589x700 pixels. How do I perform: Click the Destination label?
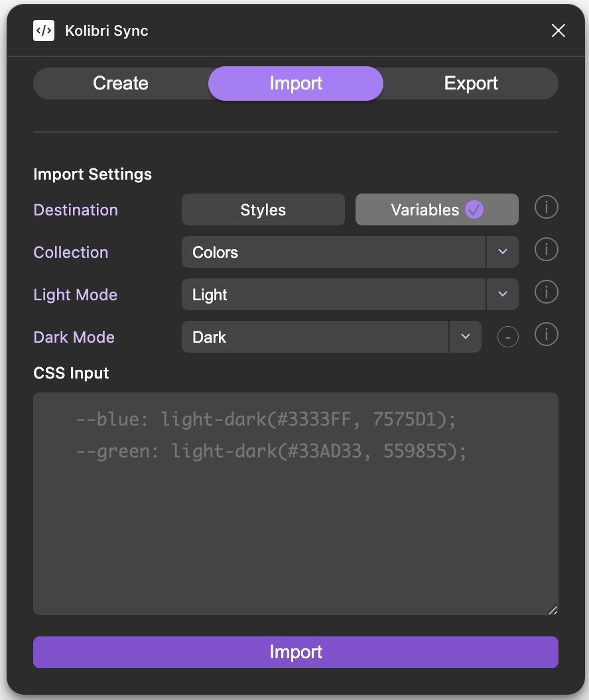coord(76,210)
